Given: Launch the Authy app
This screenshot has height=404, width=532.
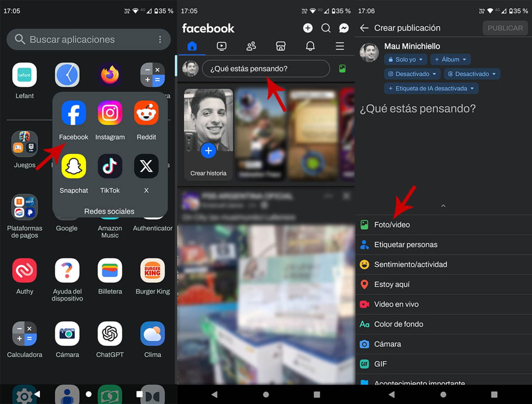Looking at the screenshot, I should [x=24, y=270].
